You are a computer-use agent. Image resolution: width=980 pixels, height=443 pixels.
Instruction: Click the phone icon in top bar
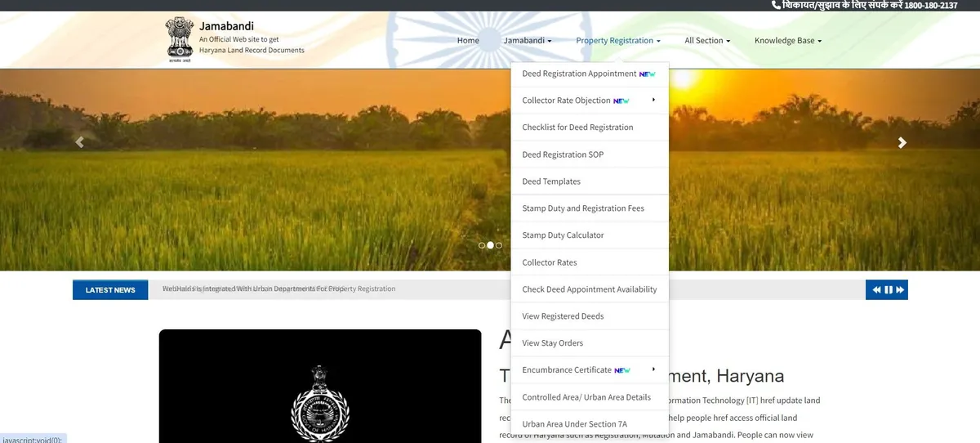[x=776, y=5]
